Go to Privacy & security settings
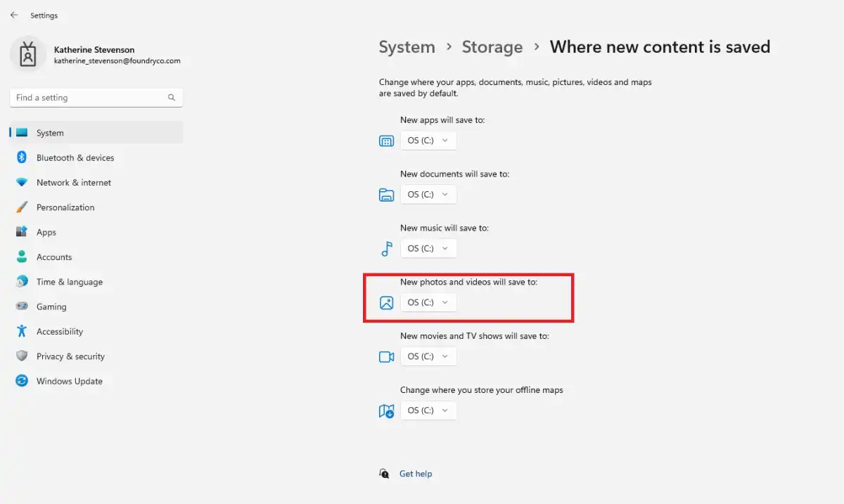844x504 pixels. pyautogui.click(x=96, y=356)
